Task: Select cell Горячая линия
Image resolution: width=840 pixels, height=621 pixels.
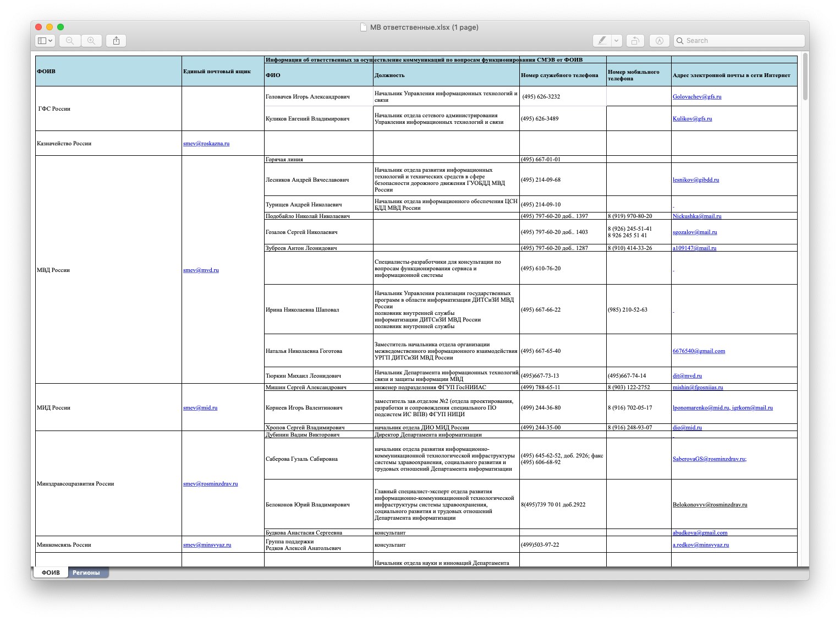Action: [x=319, y=159]
